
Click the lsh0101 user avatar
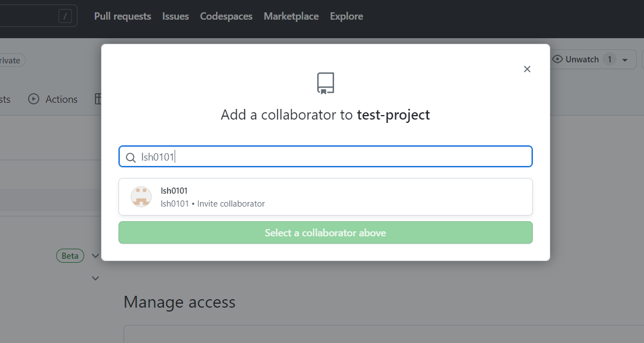pyautogui.click(x=141, y=197)
